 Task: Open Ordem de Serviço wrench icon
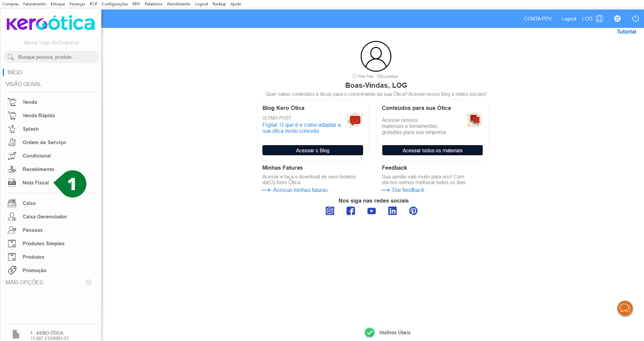pos(12,142)
